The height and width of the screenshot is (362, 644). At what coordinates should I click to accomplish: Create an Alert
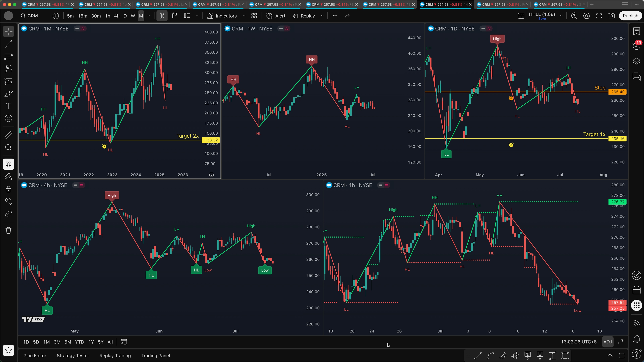pyautogui.click(x=276, y=16)
